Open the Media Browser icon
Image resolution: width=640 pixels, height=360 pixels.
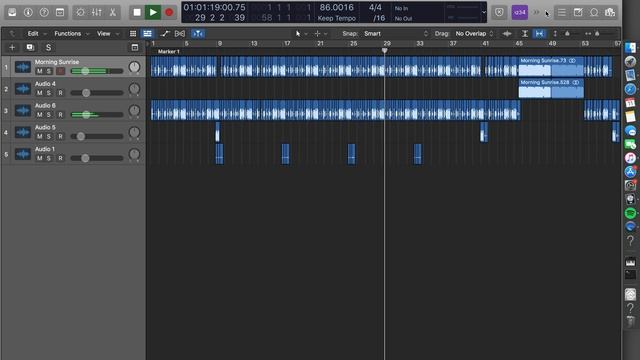(x=610, y=13)
